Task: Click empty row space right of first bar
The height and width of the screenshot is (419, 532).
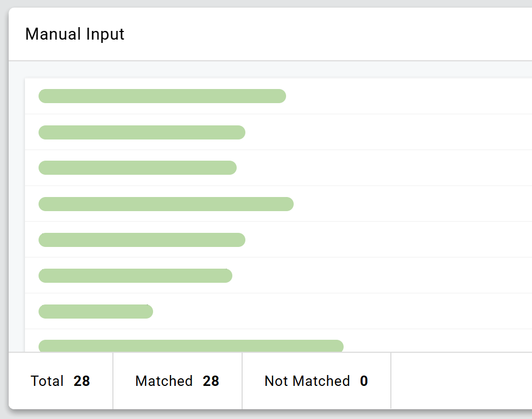Action: pyautogui.click(x=407, y=96)
